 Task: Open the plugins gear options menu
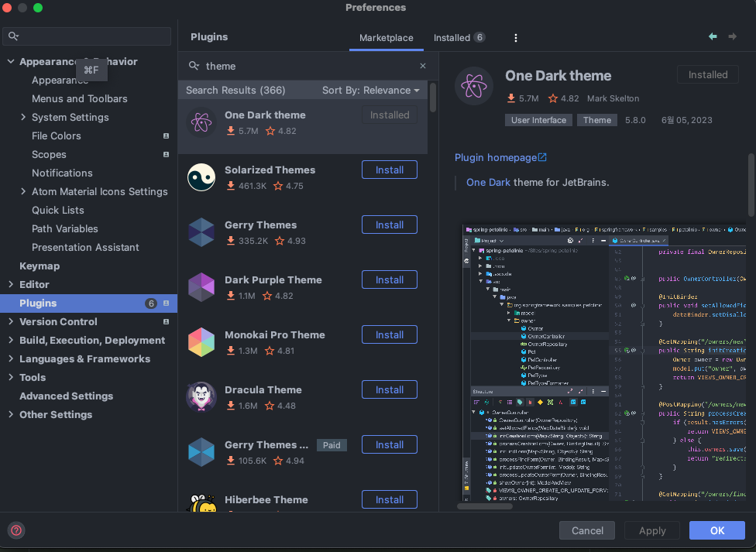tap(515, 38)
